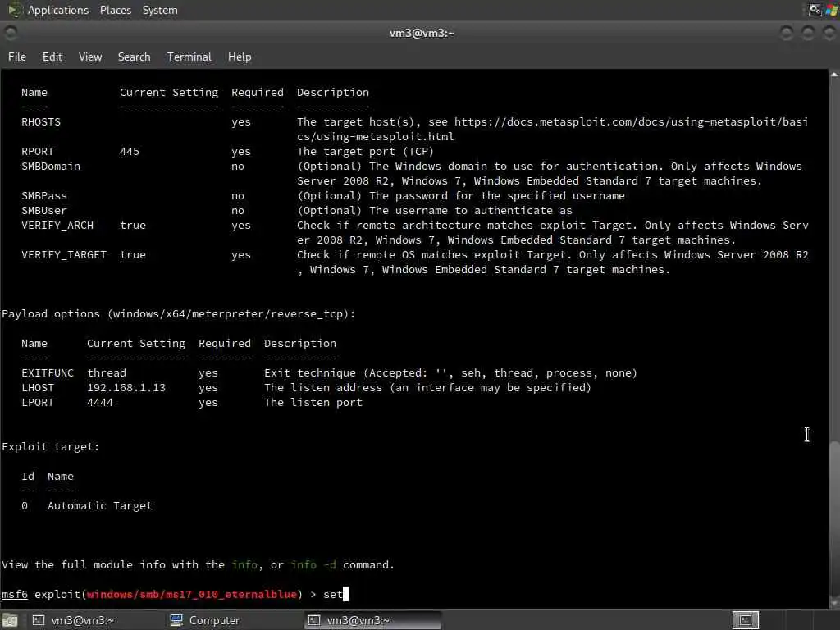The image size is (840, 630).
Task: Click the command prompt after 'set'
Action: (x=345, y=594)
